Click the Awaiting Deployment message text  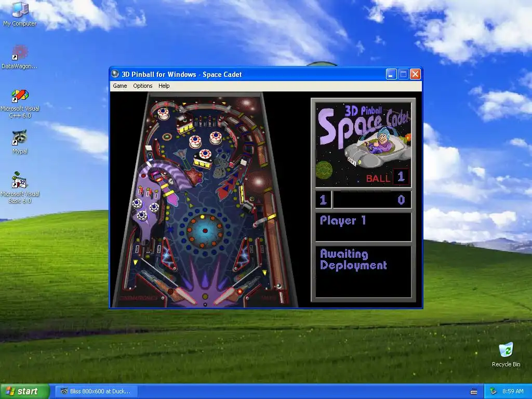353,260
